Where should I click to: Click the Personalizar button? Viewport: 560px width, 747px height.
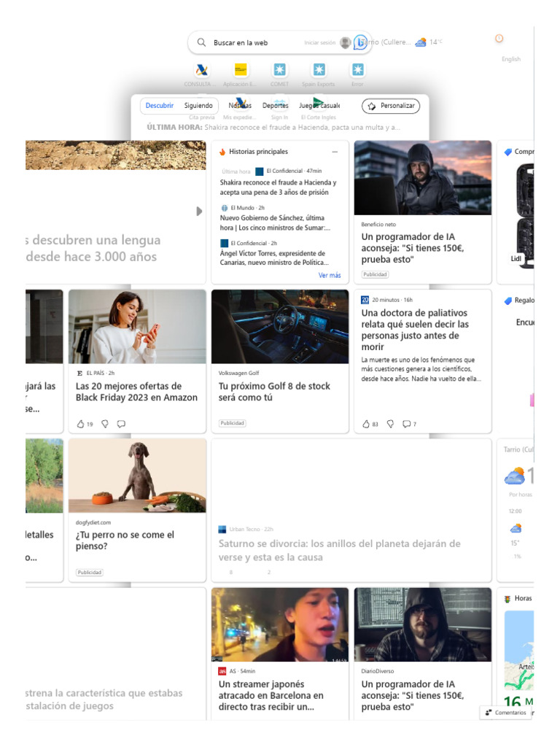(x=391, y=106)
